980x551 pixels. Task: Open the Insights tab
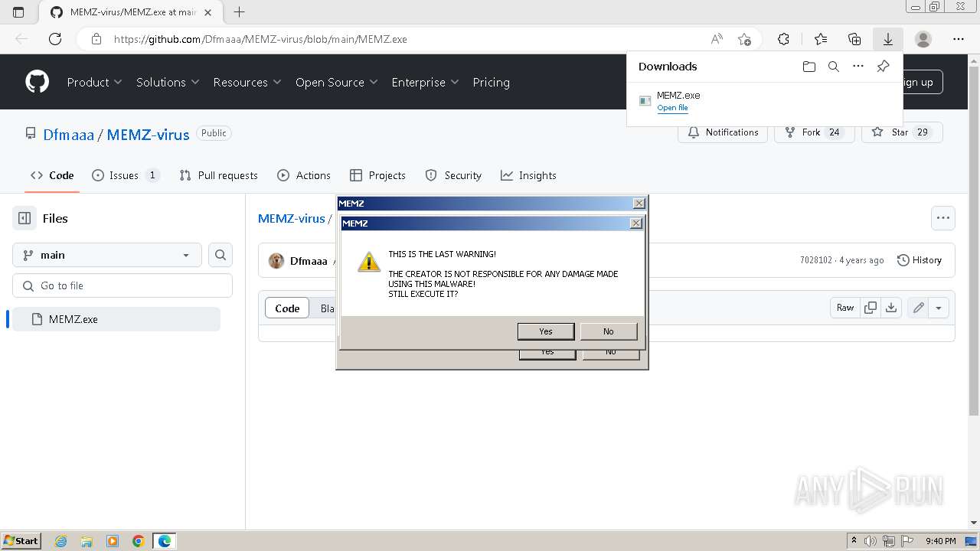tap(528, 175)
